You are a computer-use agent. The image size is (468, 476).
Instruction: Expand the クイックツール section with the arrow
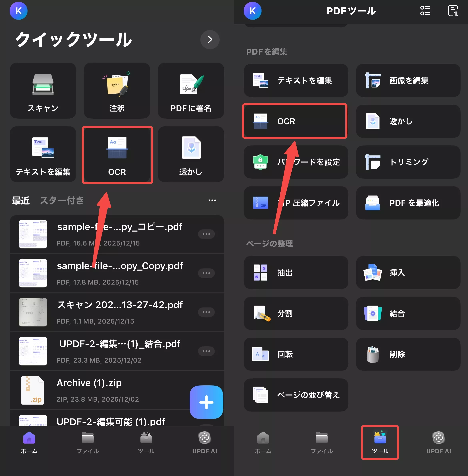pyautogui.click(x=210, y=40)
